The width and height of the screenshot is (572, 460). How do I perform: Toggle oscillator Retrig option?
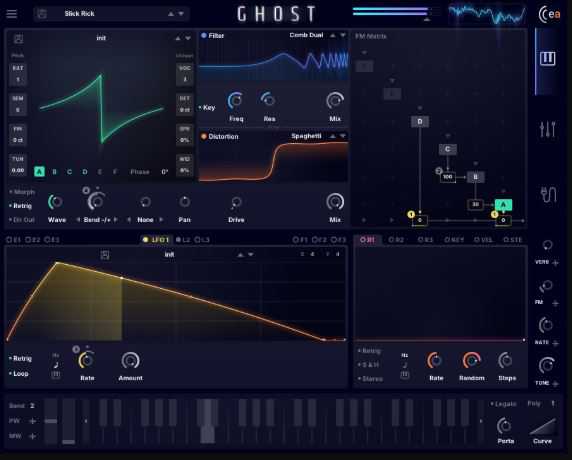[20, 206]
